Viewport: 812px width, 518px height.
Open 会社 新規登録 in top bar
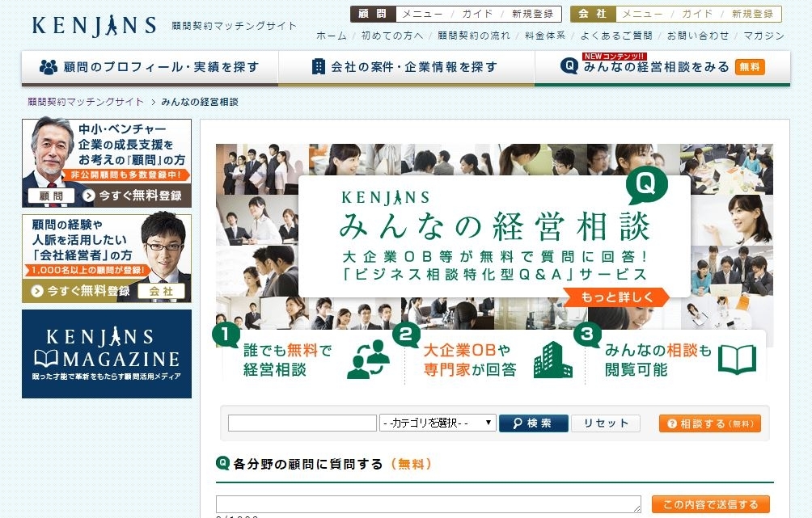click(x=752, y=14)
